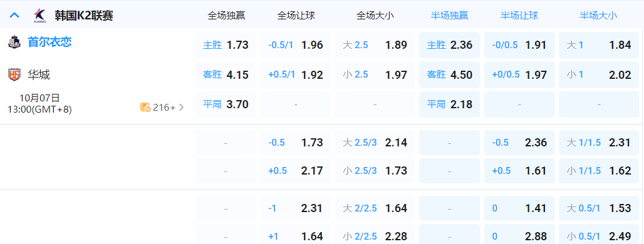Click the markets count icon beside 216+
The image size is (644, 244).
[145, 108]
